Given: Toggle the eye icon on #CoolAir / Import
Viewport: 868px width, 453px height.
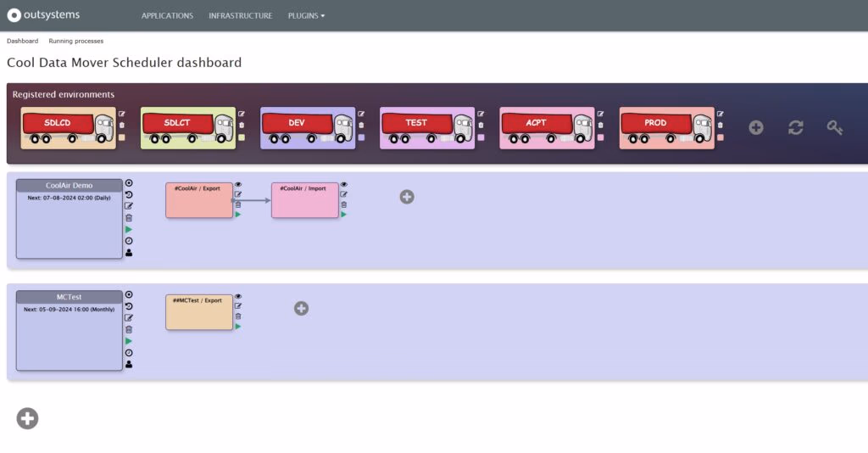Looking at the screenshot, I should 343,184.
